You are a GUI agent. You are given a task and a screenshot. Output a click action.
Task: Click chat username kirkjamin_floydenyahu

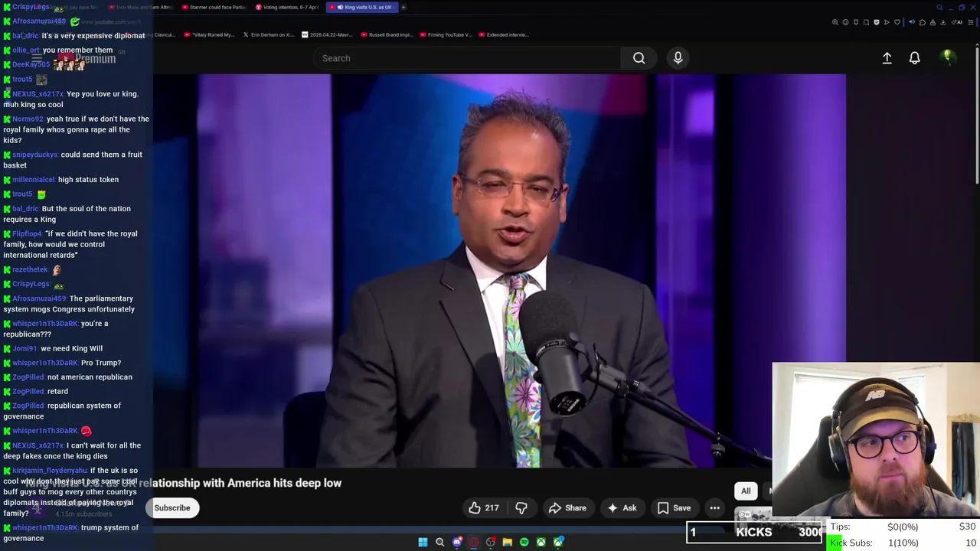50,471
